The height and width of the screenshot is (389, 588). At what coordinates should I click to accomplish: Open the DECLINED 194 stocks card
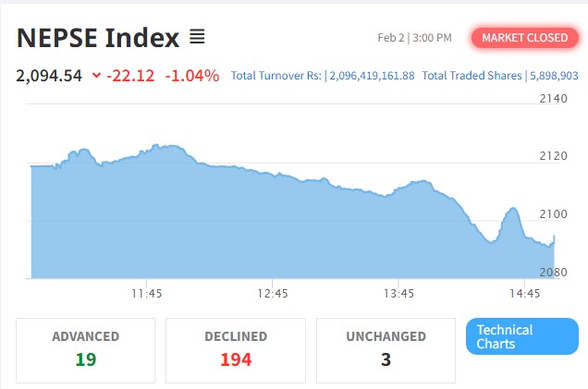coord(236,349)
